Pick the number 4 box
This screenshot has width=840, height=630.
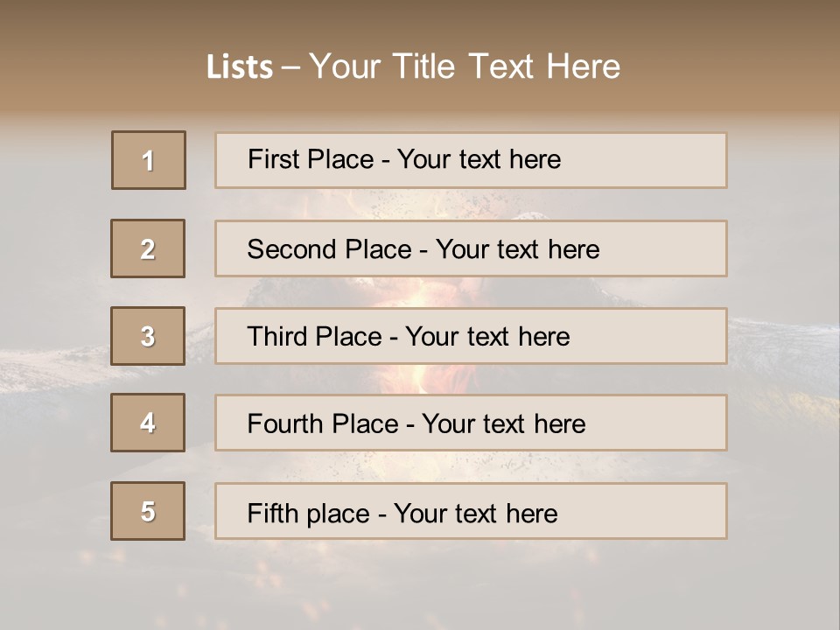click(148, 423)
